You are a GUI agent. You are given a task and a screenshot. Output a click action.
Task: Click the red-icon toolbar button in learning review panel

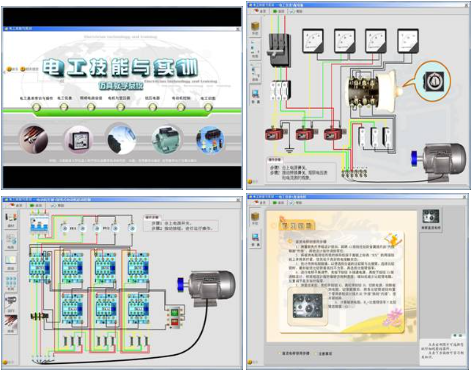point(260,202)
